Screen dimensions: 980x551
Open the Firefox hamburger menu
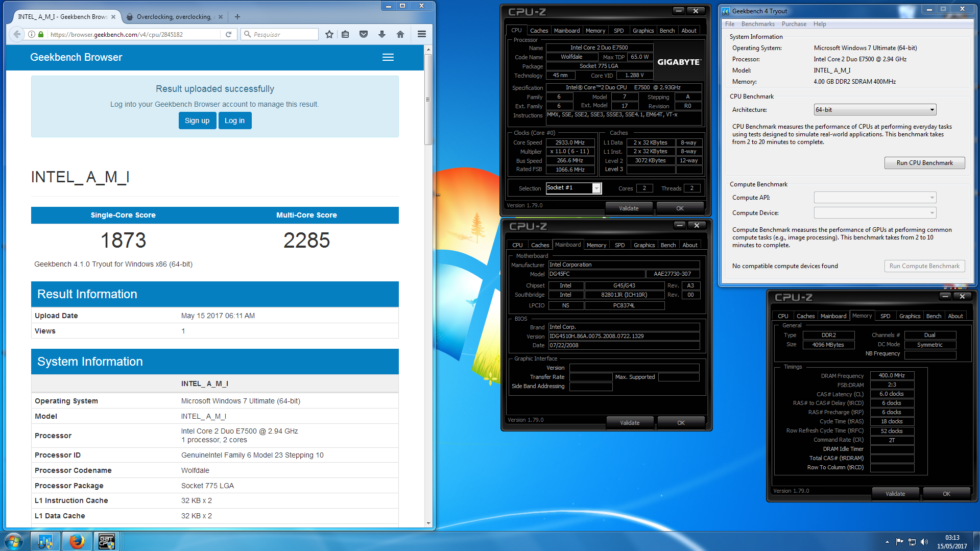pyautogui.click(x=422, y=34)
